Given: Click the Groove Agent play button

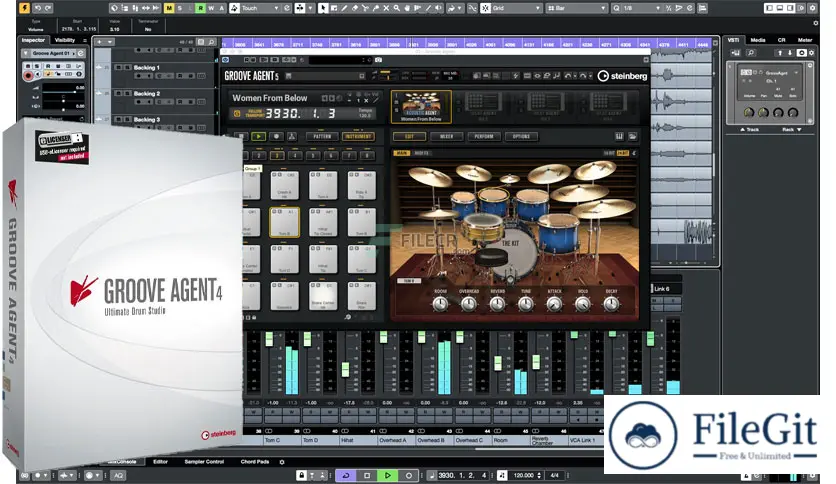Looking at the screenshot, I should pos(259,136).
